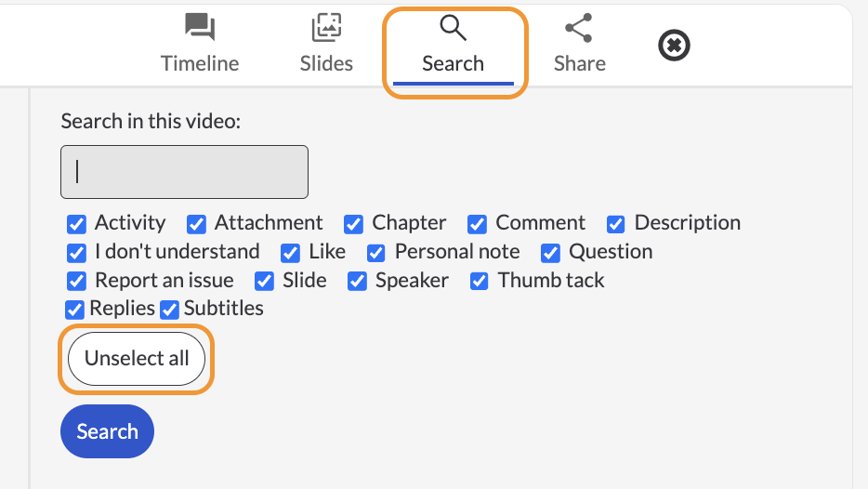Toggle the Comment checkbox
This screenshot has height=489, width=868.
pyautogui.click(x=477, y=224)
